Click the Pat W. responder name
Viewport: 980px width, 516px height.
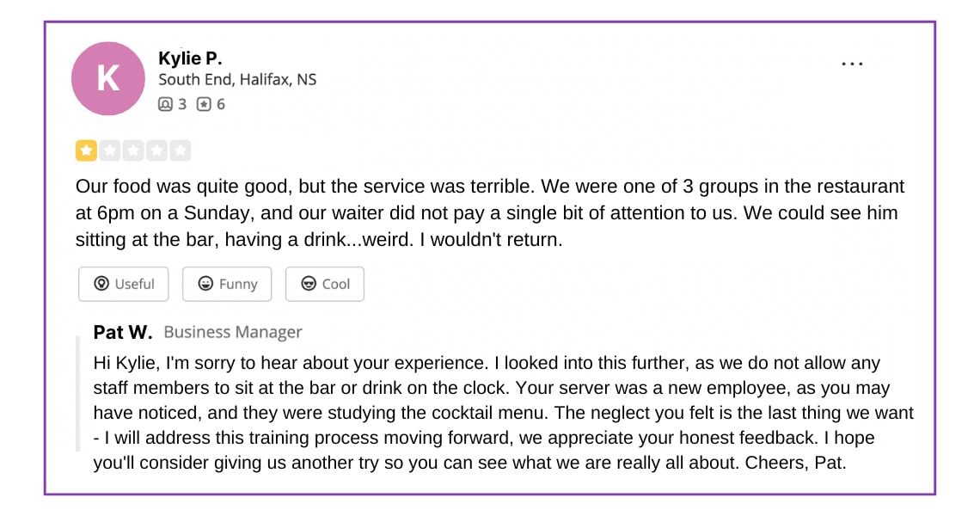click(122, 332)
